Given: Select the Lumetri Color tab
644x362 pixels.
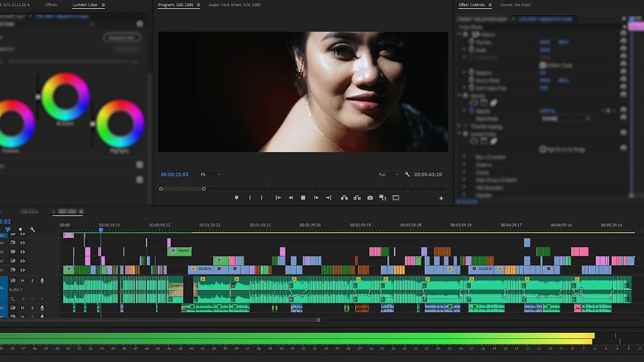Looking at the screenshot, I should (85, 5).
